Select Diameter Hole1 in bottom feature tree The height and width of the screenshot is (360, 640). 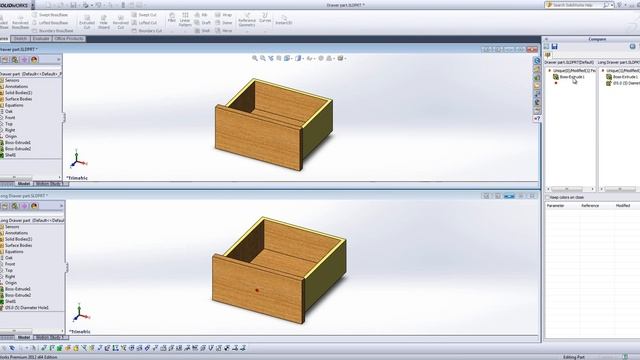pyautogui.click(x=27, y=308)
